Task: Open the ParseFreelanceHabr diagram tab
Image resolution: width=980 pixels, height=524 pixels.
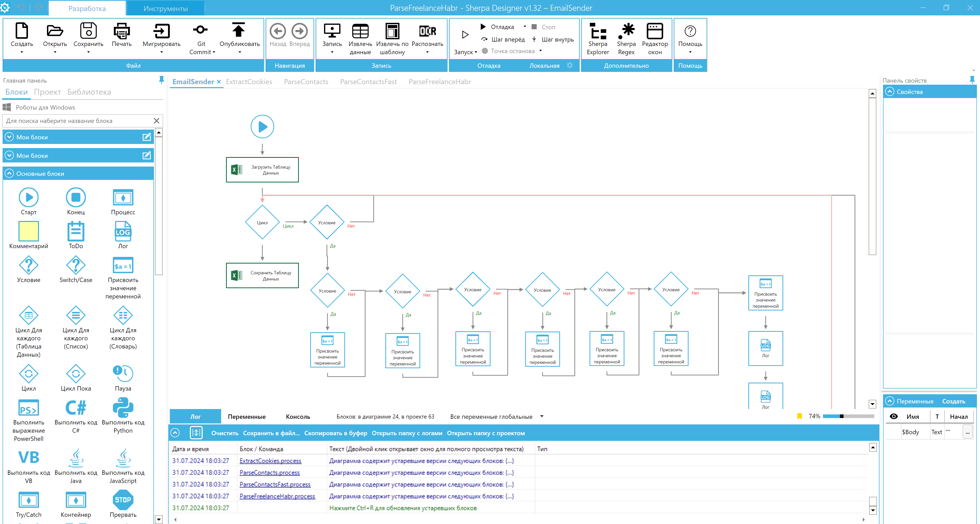Action: point(439,82)
